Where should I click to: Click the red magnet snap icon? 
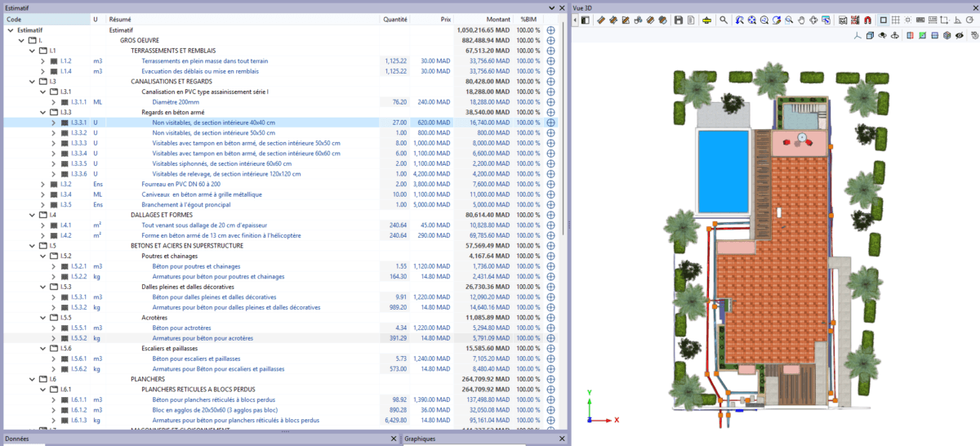(x=868, y=20)
